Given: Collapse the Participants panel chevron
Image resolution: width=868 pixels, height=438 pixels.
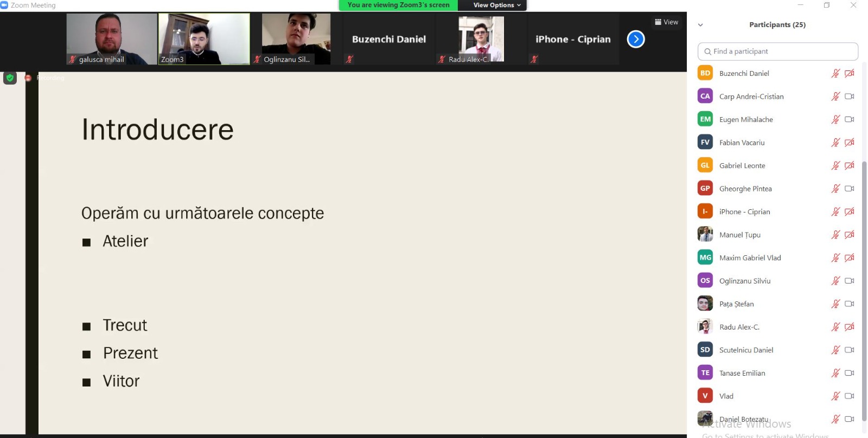Looking at the screenshot, I should point(700,25).
